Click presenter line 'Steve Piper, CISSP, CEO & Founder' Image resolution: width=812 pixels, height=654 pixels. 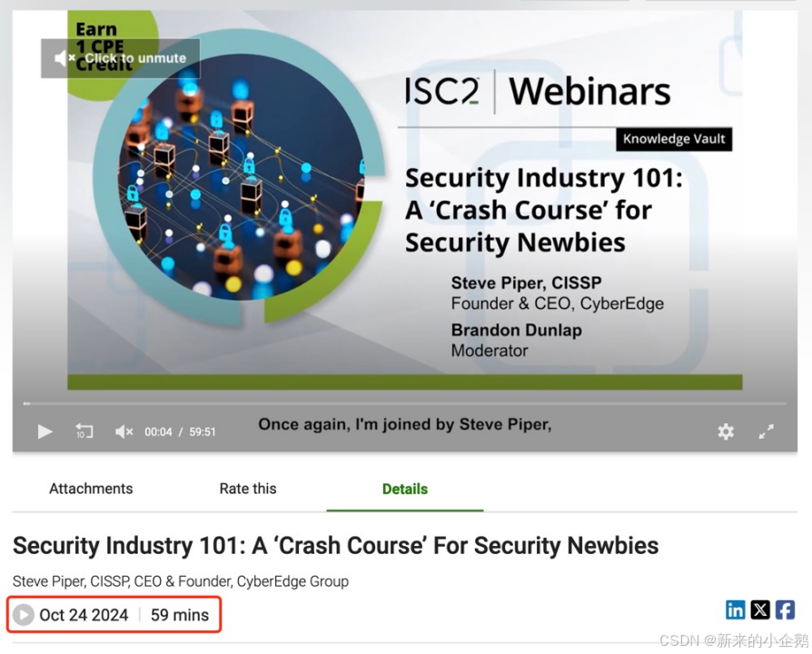(181, 581)
